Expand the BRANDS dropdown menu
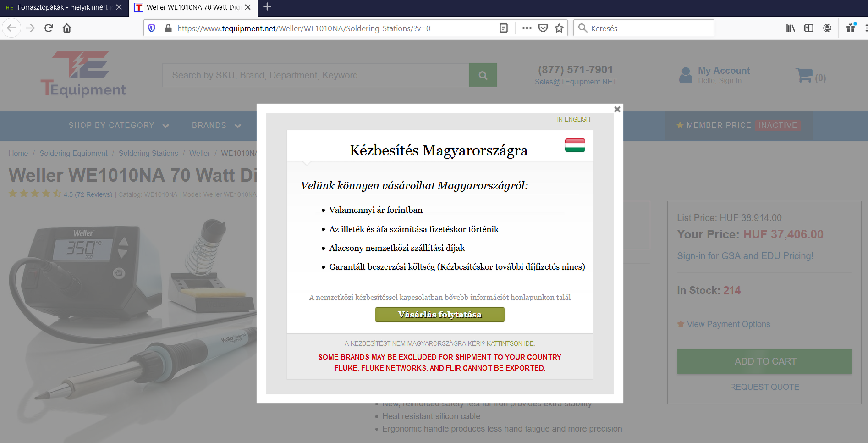Screen dimensions: 868x443 coord(216,125)
